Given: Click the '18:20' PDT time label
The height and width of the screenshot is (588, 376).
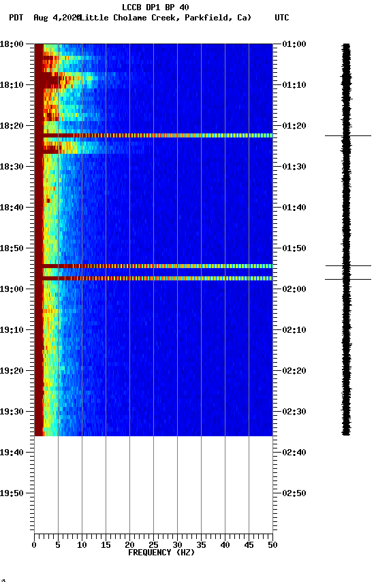Looking at the screenshot, I should (x=12, y=126).
